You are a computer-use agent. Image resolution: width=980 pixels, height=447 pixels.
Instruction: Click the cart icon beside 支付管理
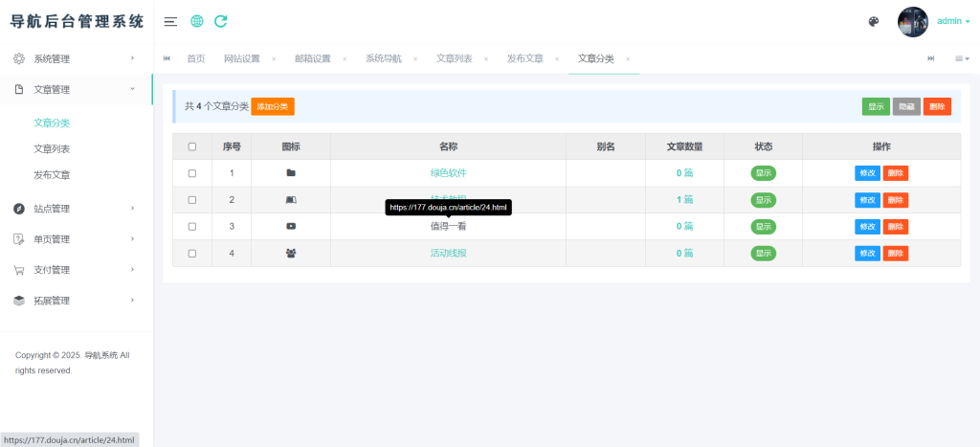(19, 270)
